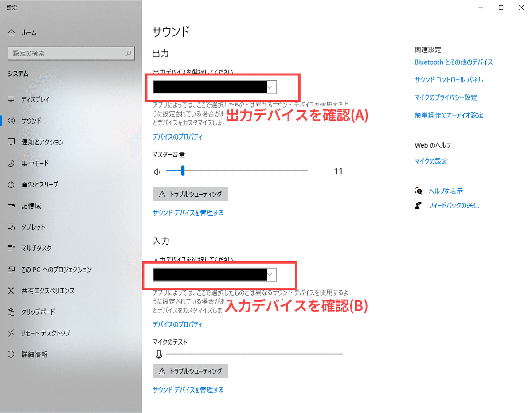This screenshot has height=413, width=532.
Task: Click the Power and sleep icon
Action: click(x=12, y=184)
